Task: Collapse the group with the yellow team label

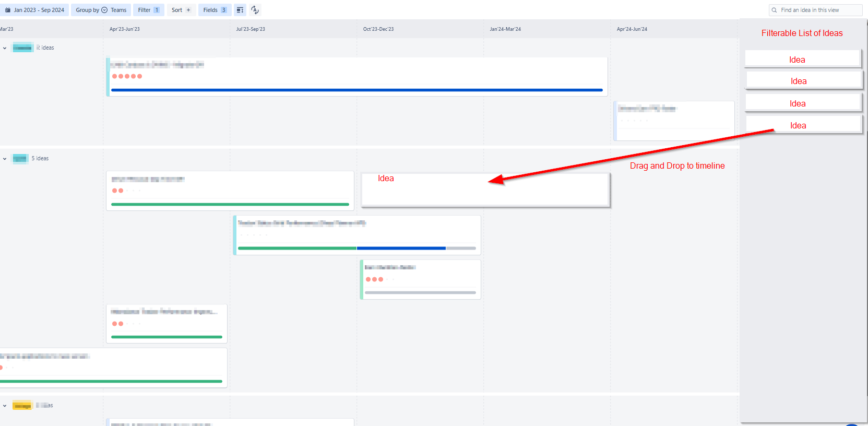Action: click(x=5, y=406)
